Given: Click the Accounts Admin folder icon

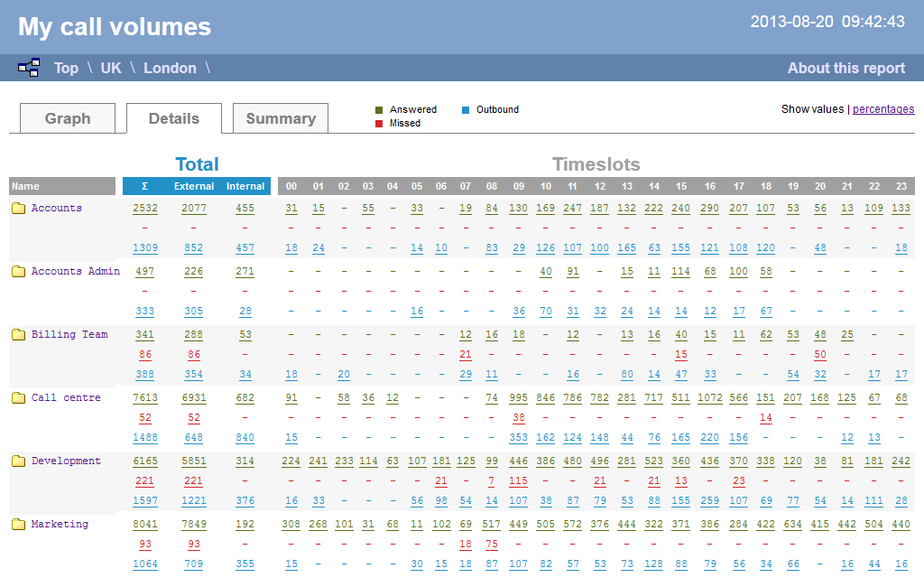Looking at the screenshot, I should click(18, 272).
